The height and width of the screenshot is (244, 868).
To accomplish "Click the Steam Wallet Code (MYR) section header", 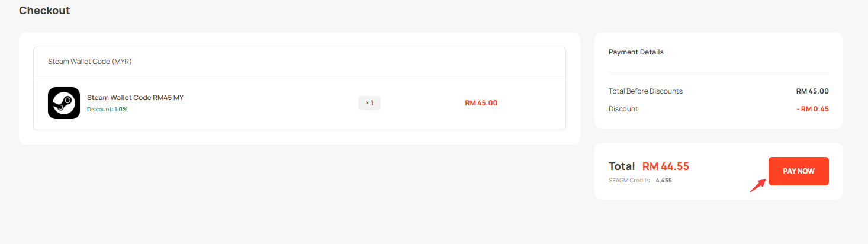I will (x=89, y=62).
